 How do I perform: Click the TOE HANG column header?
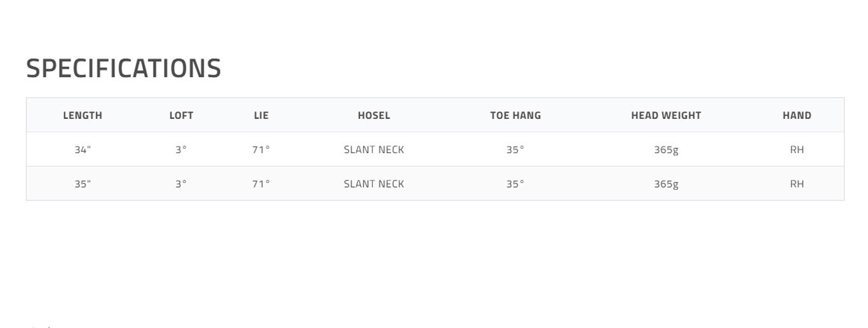[515, 115]
